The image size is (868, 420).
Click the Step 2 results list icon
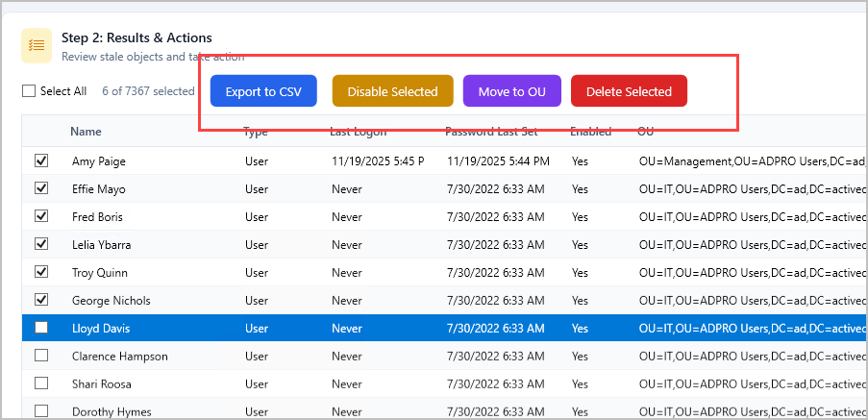coord(37,45)
